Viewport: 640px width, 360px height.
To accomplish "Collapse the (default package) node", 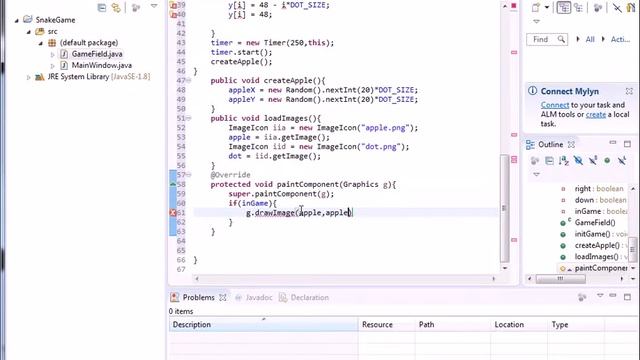I will coord(41,43).
